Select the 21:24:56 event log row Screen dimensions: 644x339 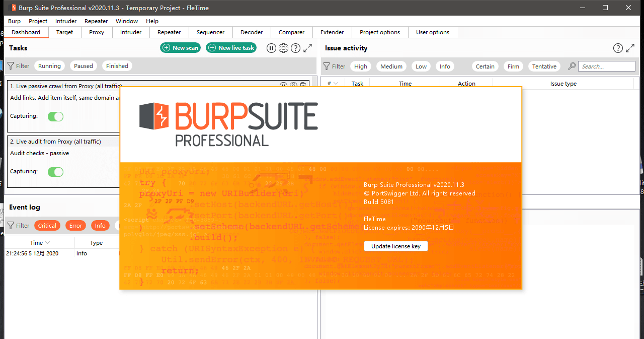click(x=61, y=253)
